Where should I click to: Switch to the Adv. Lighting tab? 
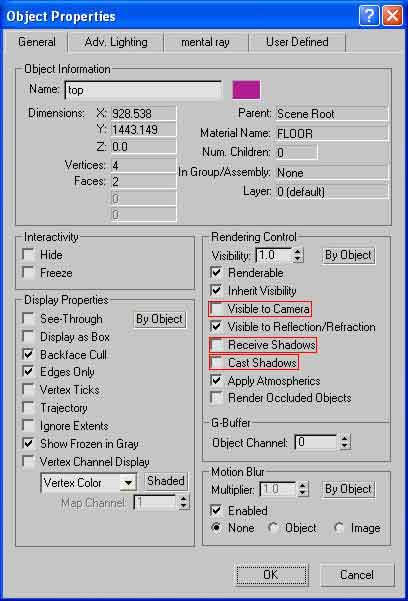[x=116, y=42]
